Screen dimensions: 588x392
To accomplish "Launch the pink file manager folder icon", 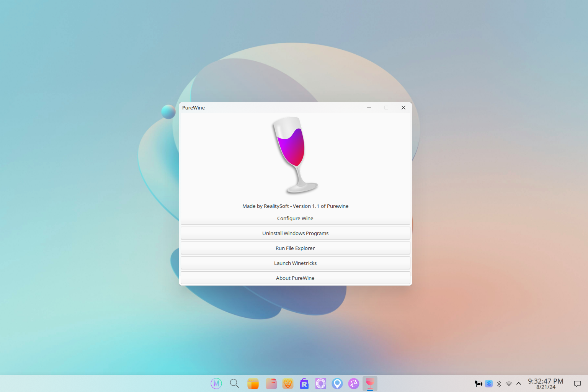I will (271, 383).
